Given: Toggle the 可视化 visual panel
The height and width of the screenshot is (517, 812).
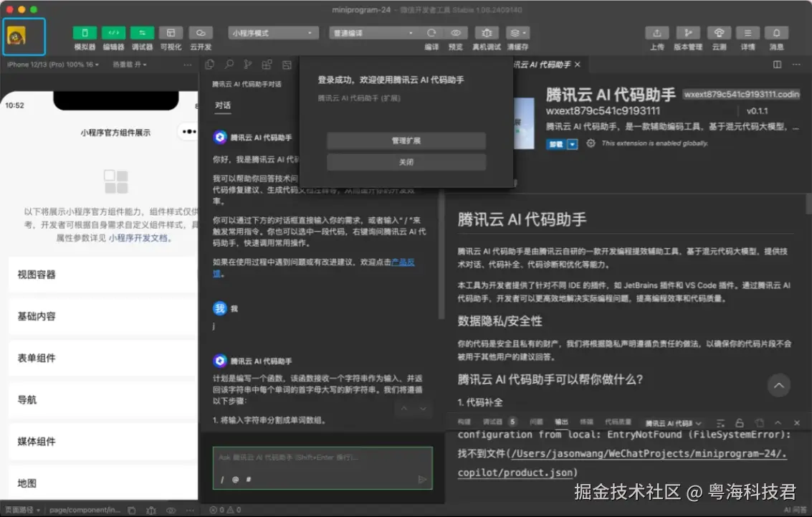Looking at the screenshot, I should [x=171, y=33].
